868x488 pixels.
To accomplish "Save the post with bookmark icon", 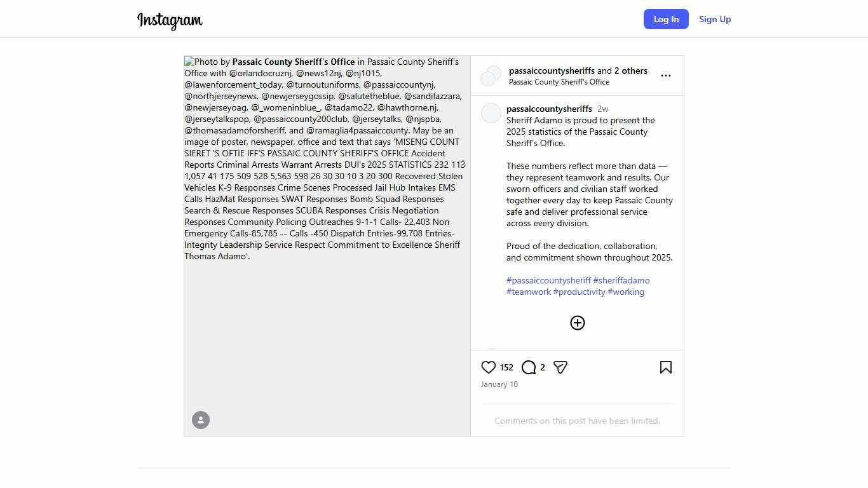I will [665, 367].
